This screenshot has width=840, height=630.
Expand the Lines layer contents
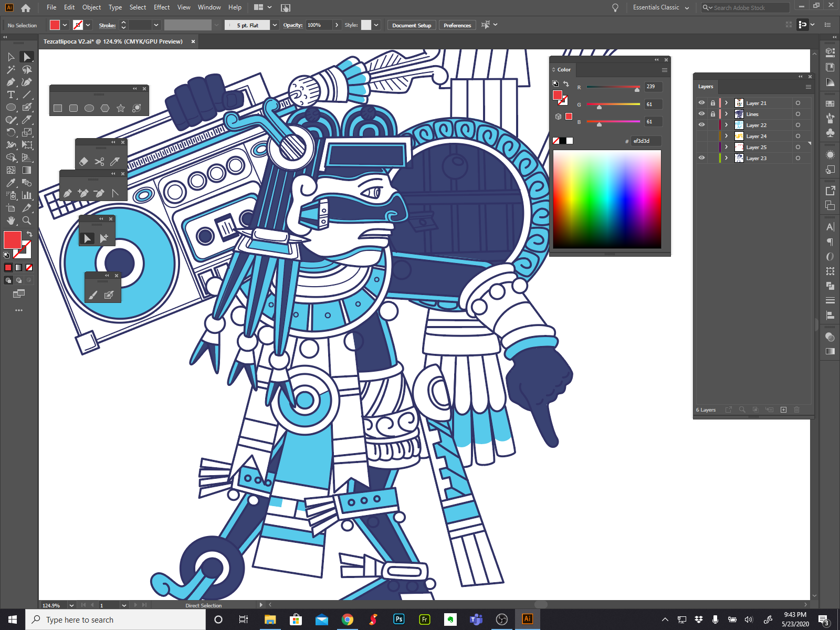727,114
